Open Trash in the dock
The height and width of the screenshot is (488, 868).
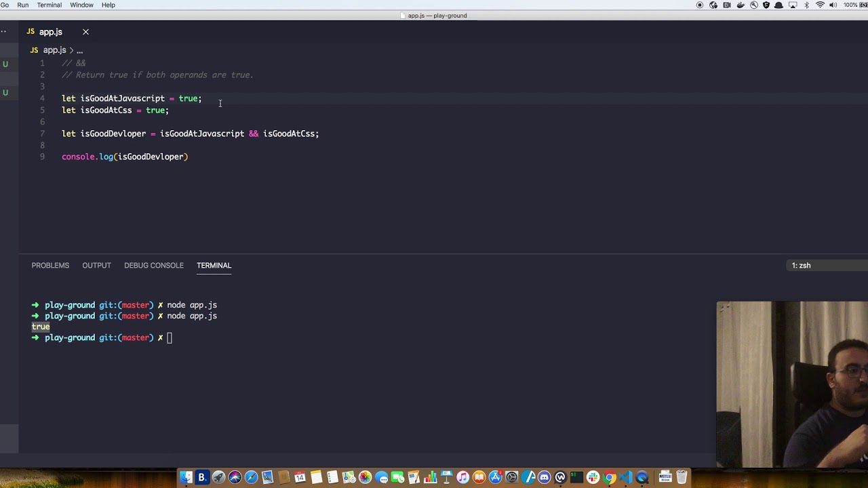[x=682, y=478]
